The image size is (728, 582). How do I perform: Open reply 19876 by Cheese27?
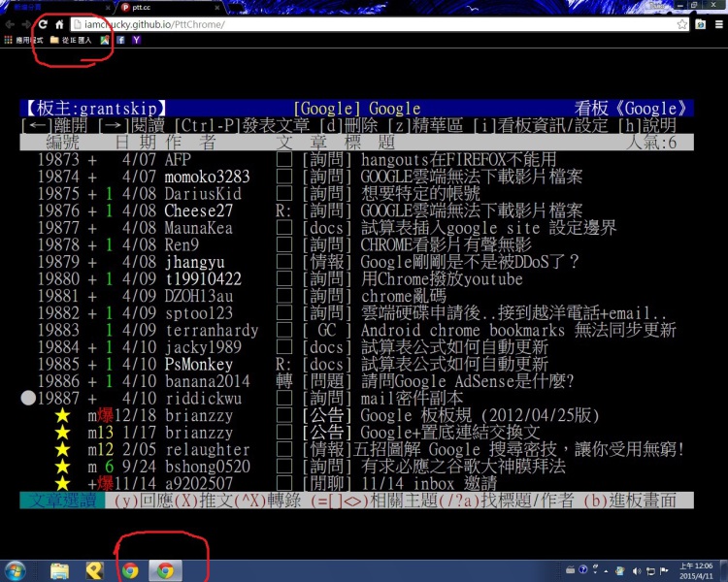pos(356,210)
